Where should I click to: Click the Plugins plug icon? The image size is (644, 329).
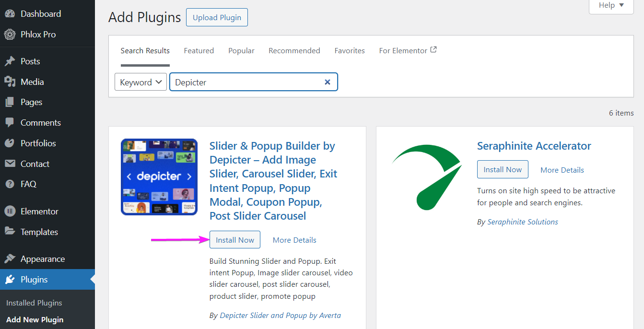10,280
